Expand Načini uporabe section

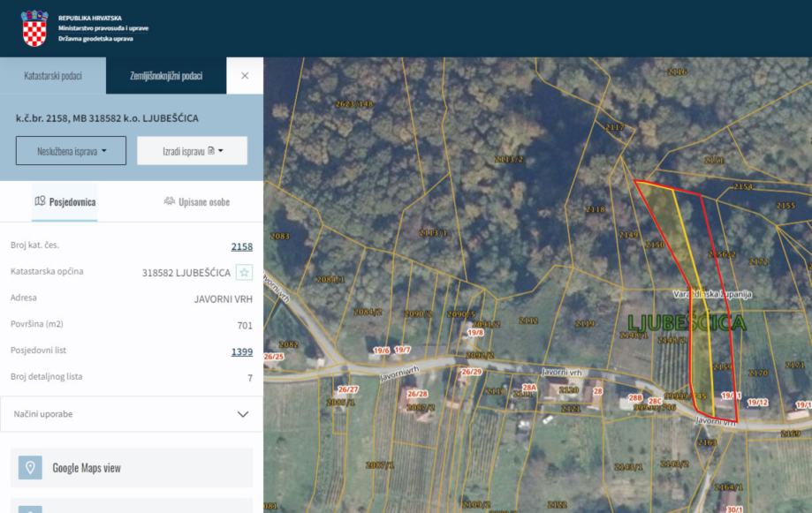[132, 414]
